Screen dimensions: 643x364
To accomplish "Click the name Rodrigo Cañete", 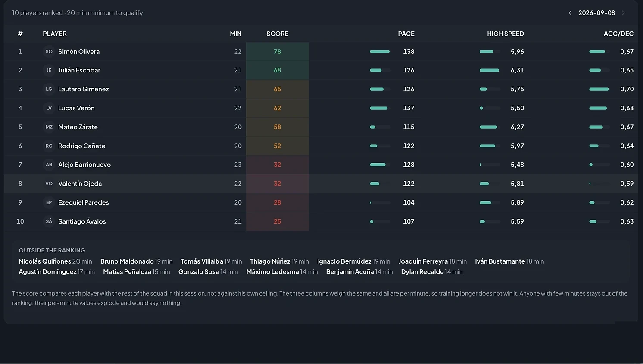I will (82, 146).
